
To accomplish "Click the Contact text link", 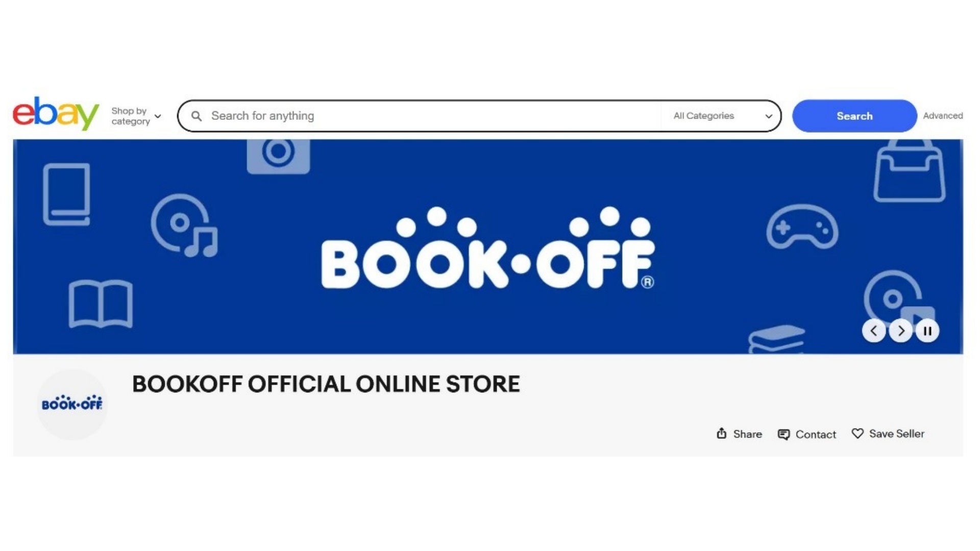I will point(816,435).
